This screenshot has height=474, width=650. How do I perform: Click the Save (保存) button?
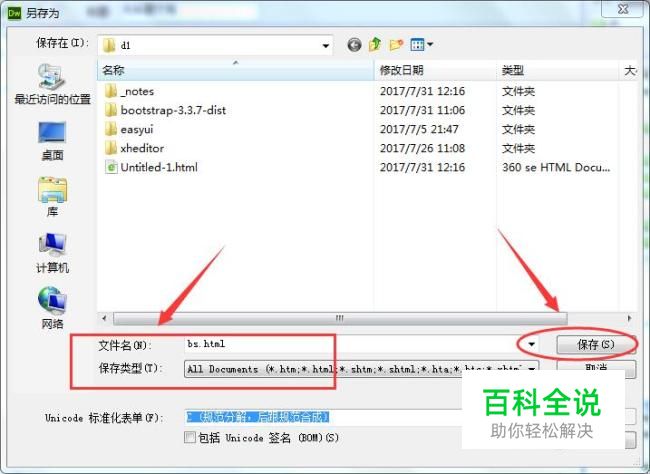[595, 344]
